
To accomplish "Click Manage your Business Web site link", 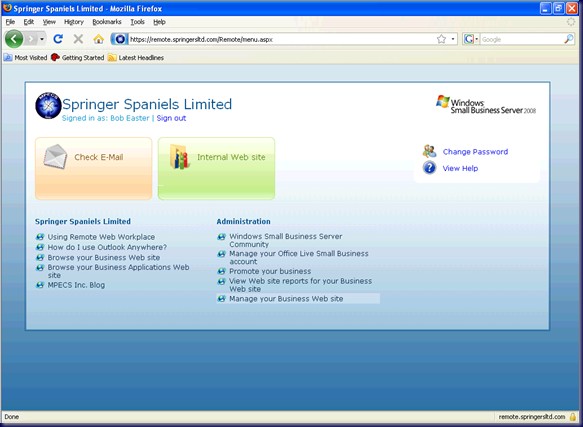I will coord(286,299).
